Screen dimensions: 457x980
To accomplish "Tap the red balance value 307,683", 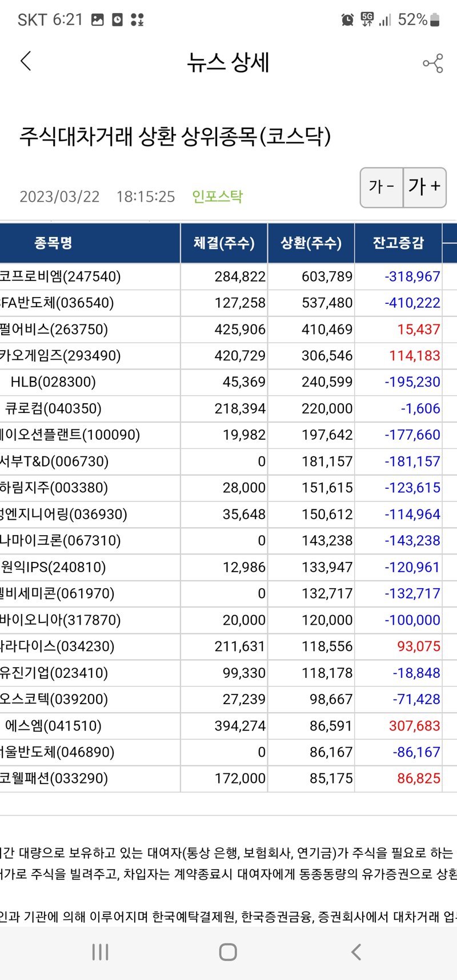I will click(x=415, y=726).
